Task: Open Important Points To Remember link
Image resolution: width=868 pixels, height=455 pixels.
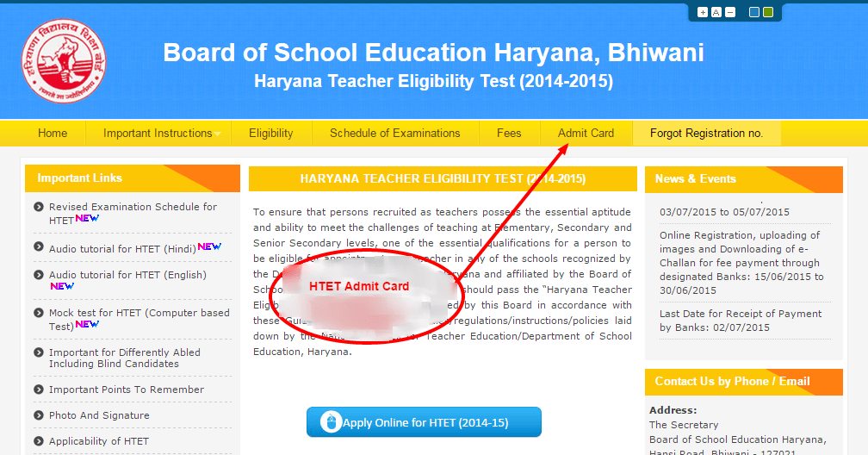Action: 127,390
